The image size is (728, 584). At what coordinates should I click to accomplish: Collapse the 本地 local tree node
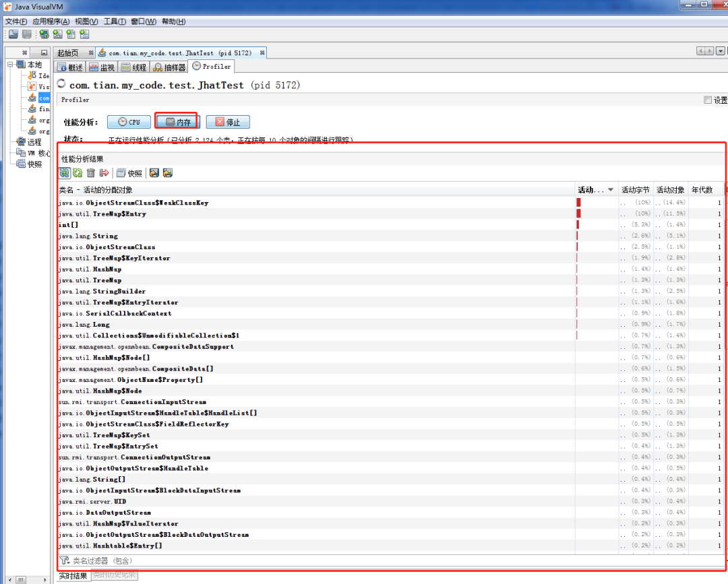coord(11,65)
